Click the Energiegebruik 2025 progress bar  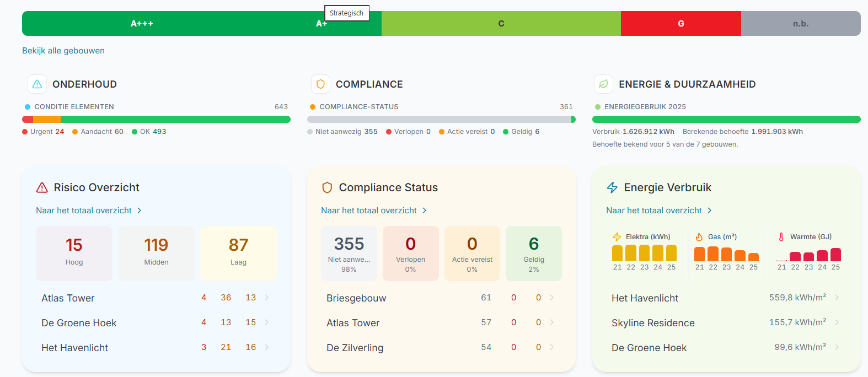726,120
